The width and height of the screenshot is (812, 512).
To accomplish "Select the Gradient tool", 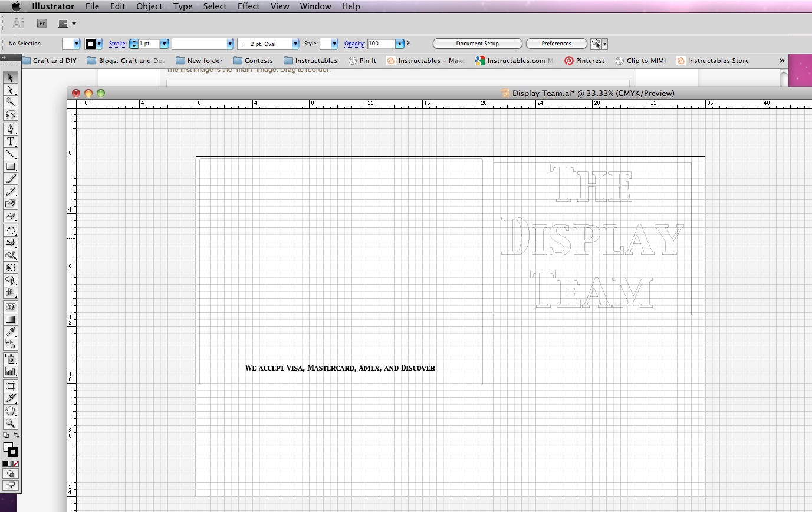I will pos(10,319).
